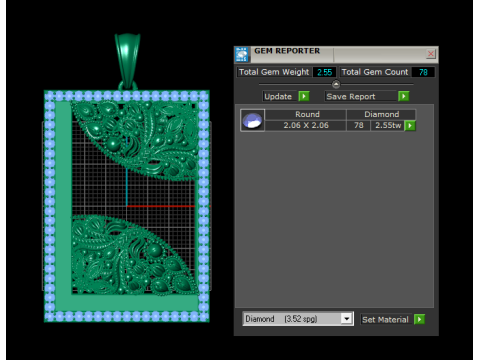Close the Gem Reporter panel
This screenshot has height=360, width=480.
431,54
